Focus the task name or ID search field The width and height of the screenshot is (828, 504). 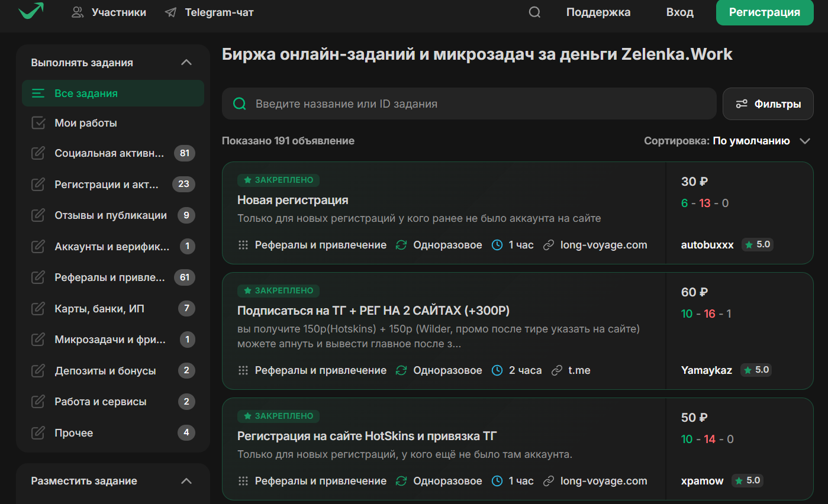[469, 104]
